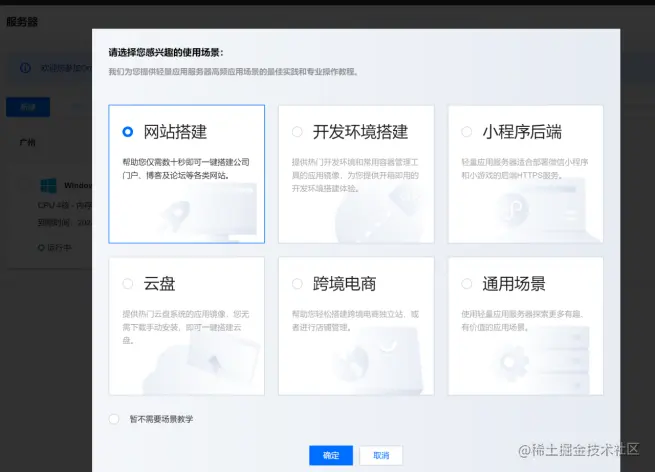Screen dimensions: 655x472
Task: Click the 确定 confirm button
Action: [331, 455]
